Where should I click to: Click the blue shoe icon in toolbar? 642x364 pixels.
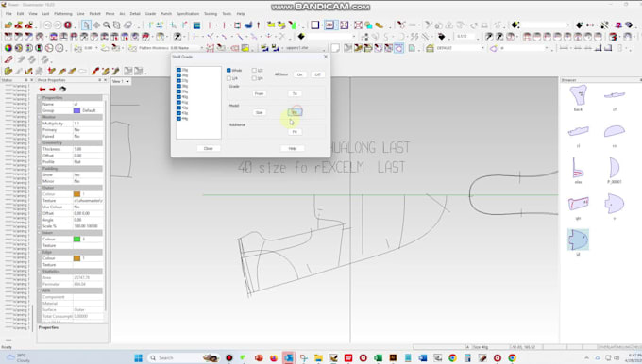(248, 25)
